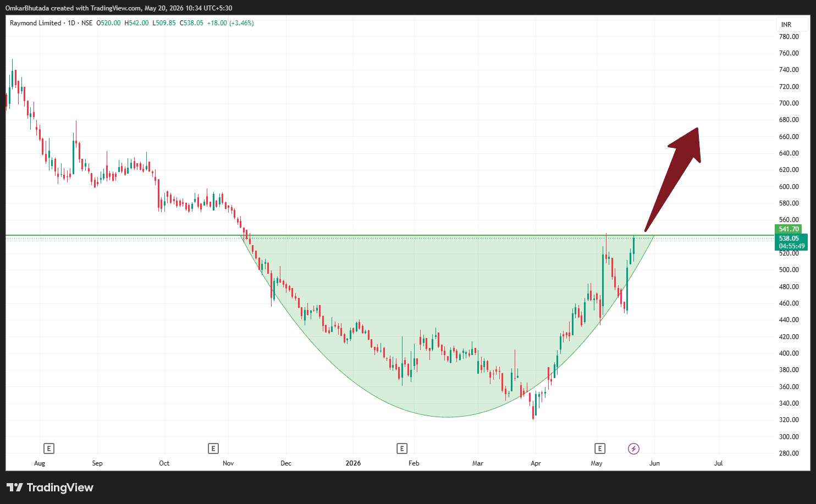The height and width of the screenshot is (504, 816).
Task: Click the +18.00 (+3.46%) change value
Action: 230,23
